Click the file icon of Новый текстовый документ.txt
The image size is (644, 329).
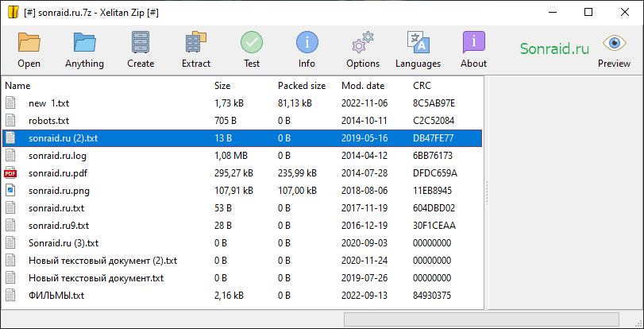[x=10, y=278]
